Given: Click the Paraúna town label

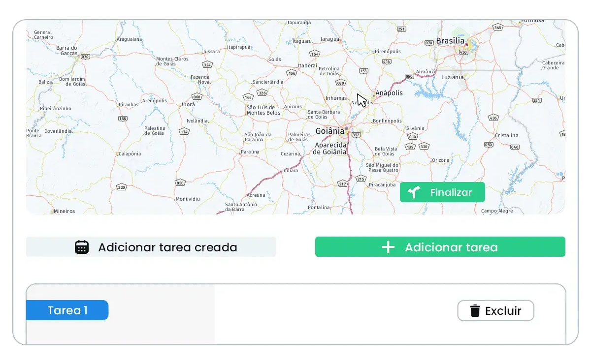Looking at the screenshot, I should [250, 152].
